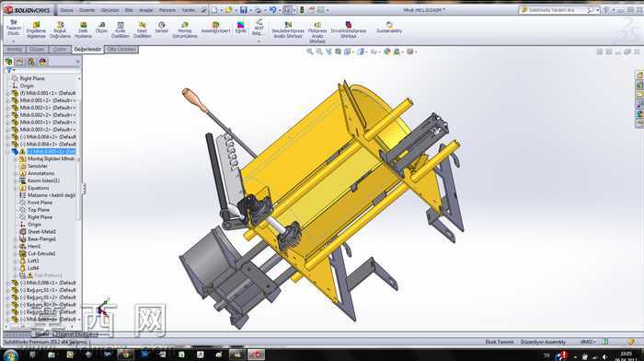Open the Sensör tool
The height and width of the screenshot is (361, 644).
(161, 28)
